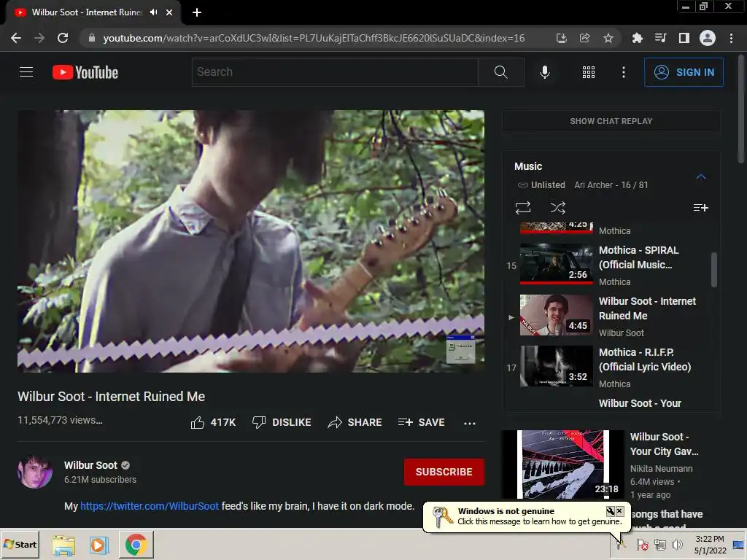Like the video with thumbs up
747x560 pixels.
[213, 422]
